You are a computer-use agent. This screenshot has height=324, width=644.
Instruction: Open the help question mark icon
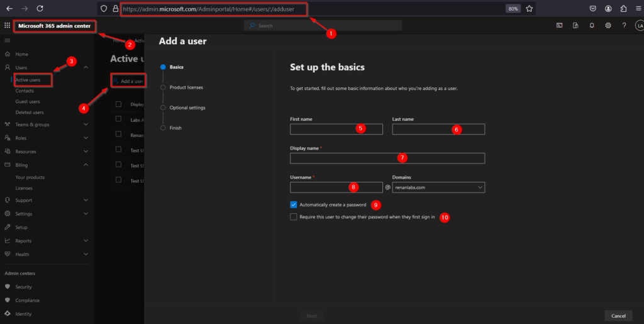tap(625, 25)
